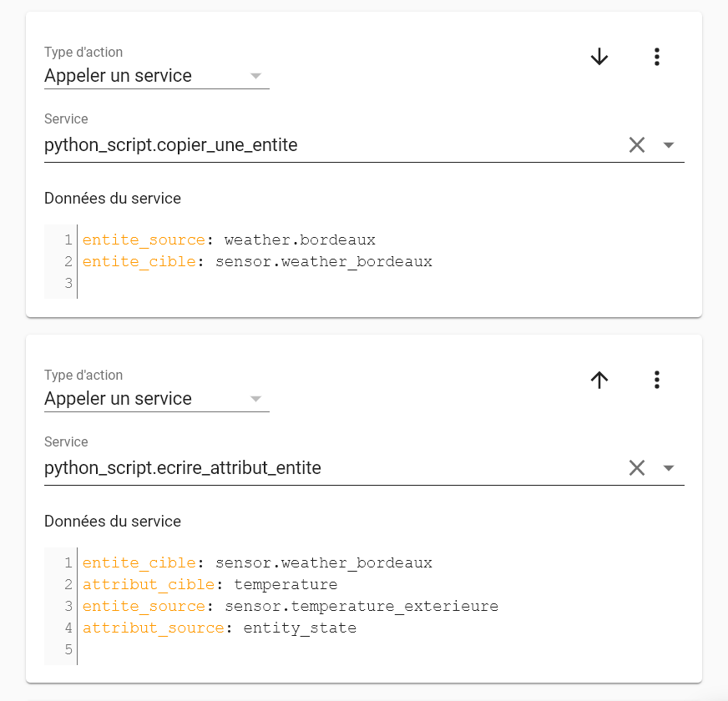Open the first Type d'action dropdown
Screen dimensions: 728x701
tap(156, 76)
